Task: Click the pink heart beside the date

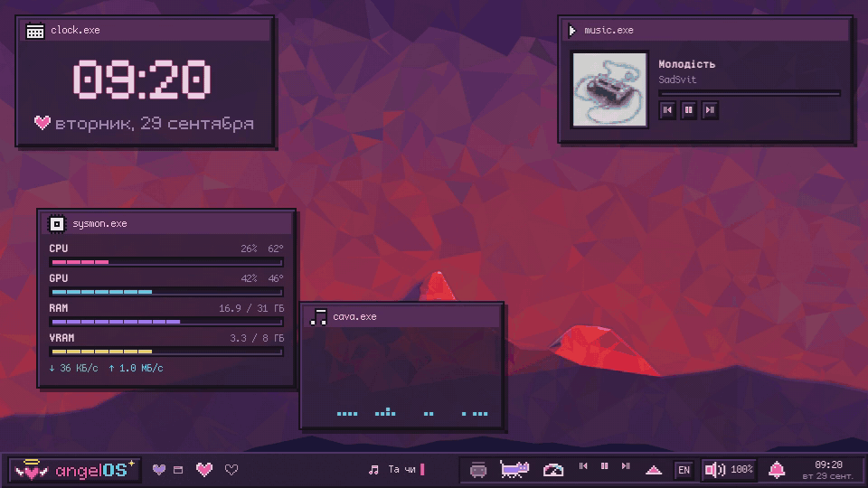Action: click(42, 122)
